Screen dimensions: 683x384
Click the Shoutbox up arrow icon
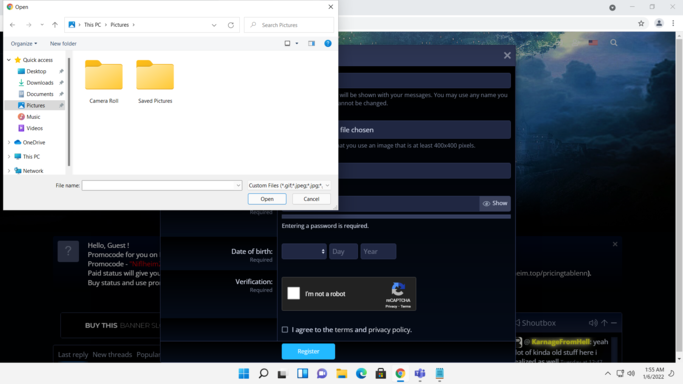pyautogui.click(x=604, y=323)
